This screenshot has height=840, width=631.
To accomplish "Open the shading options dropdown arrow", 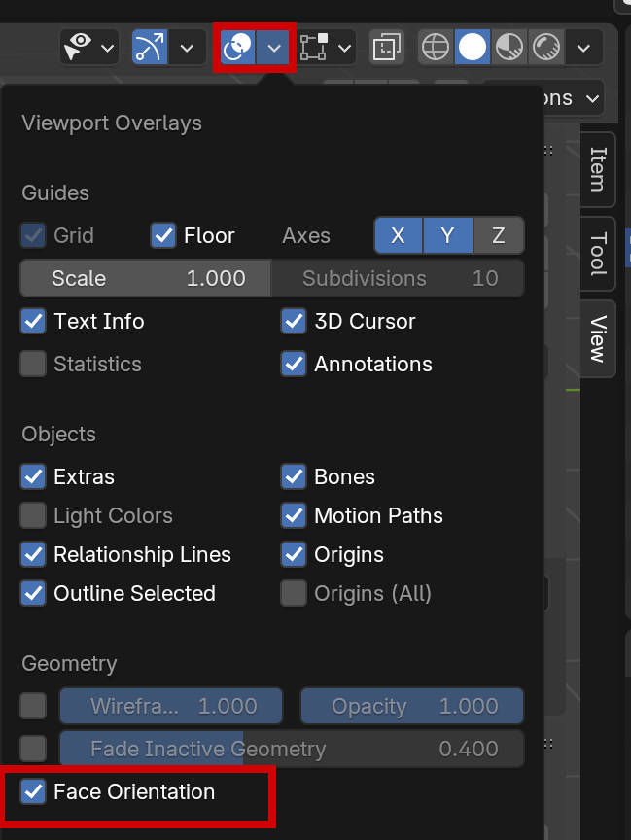I will [583, 47].
